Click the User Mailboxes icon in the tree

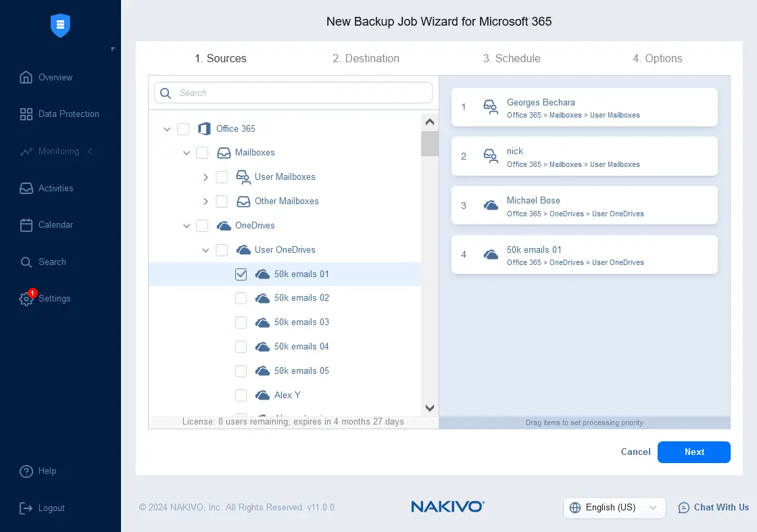click(x=243, y=177)
